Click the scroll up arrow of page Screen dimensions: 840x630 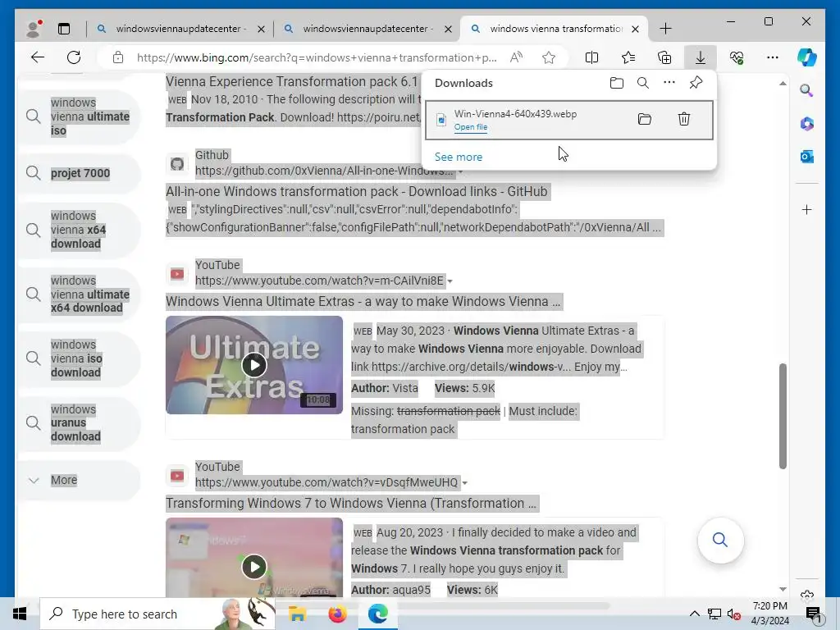pos(783,83)
